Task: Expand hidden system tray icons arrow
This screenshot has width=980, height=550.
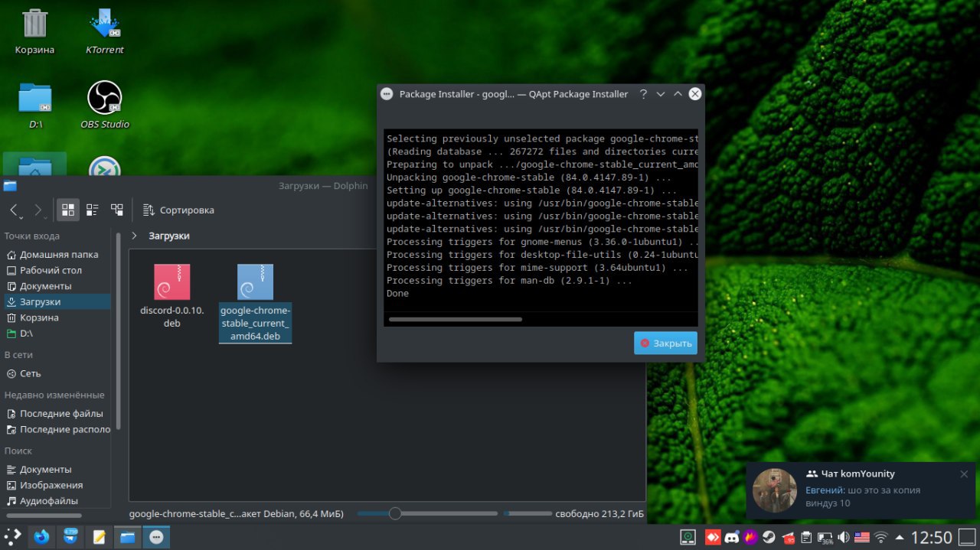Action: (900, 538)
